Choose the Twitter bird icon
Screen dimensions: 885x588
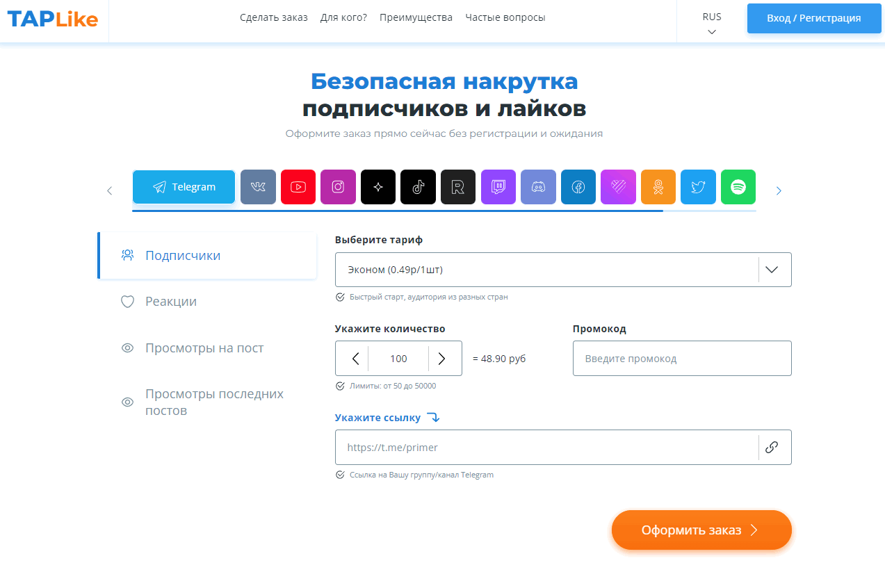pos(698,187)
